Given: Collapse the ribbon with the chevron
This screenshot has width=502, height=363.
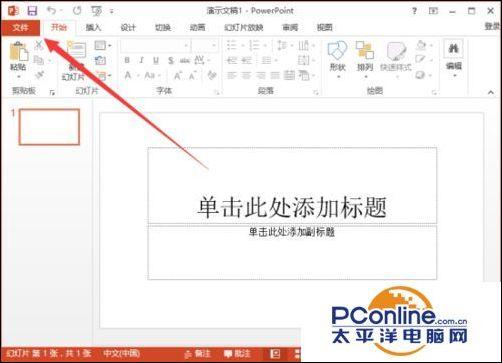Looking at the screenshot, I should coord(491,93).
